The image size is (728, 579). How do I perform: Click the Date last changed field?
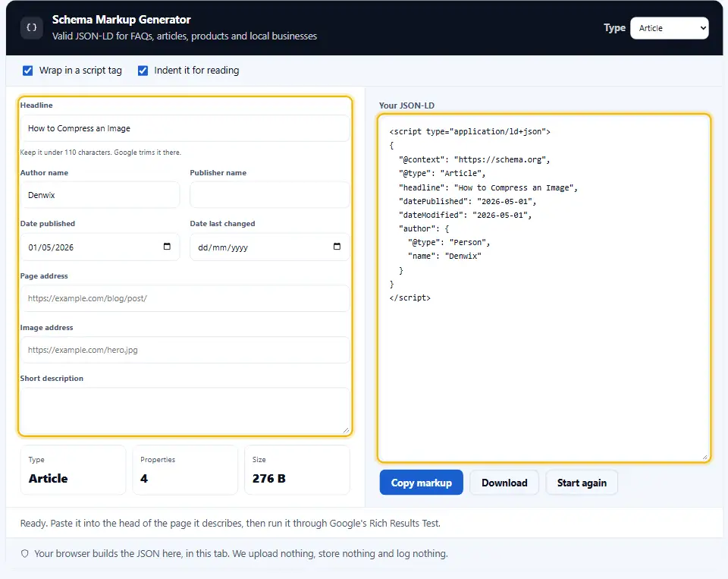tap(270, 247)
